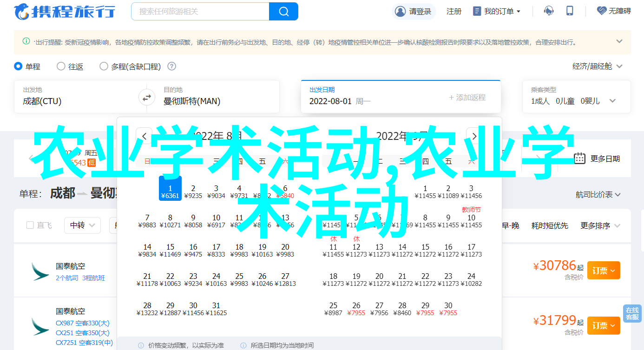
Task: Click the Cathay Pacific logo at ¥31799
Action: click(x=40, y=327)
